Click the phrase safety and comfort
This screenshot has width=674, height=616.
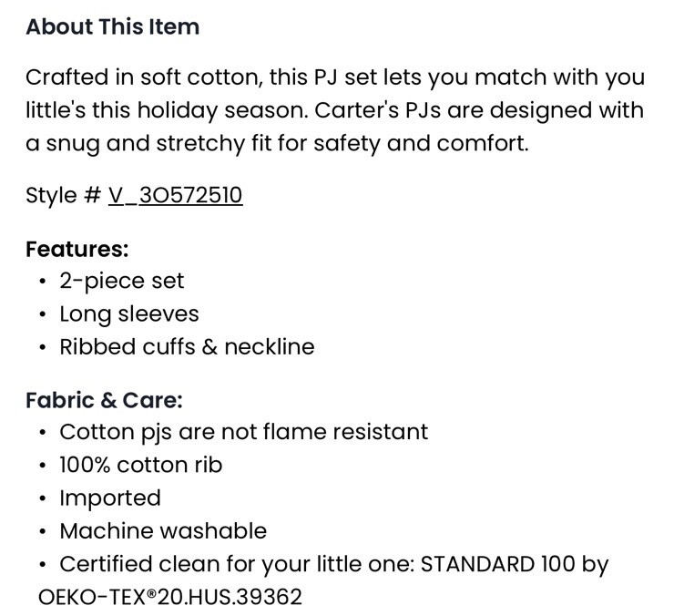pyautogui.click(x=424, y=144)
